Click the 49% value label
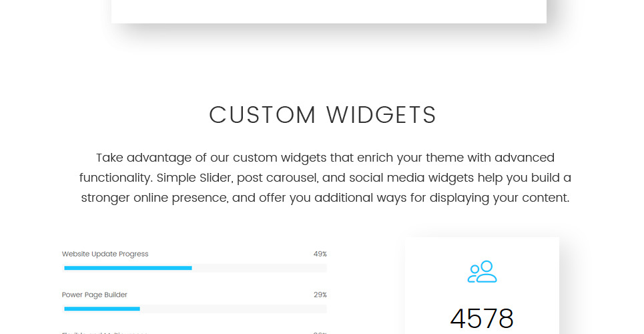The height and width of the screenshot is (334, 644). tap(320, 254)
